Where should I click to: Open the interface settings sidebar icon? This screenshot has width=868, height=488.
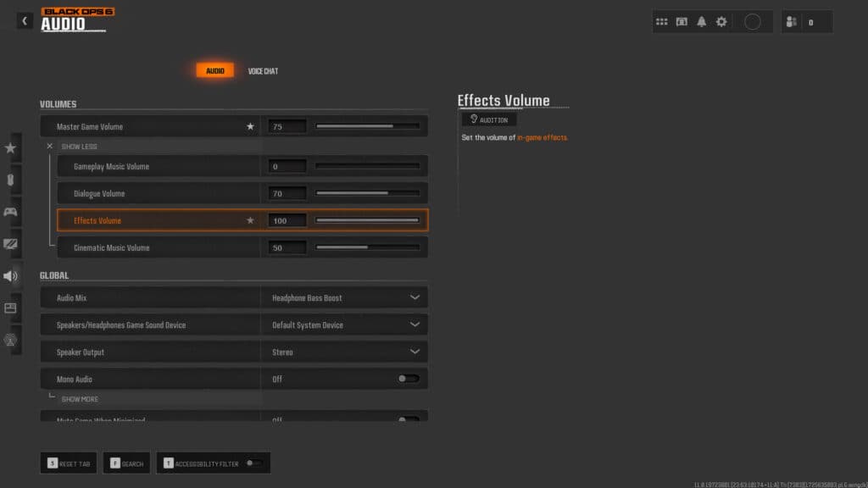tap(12, 308)
